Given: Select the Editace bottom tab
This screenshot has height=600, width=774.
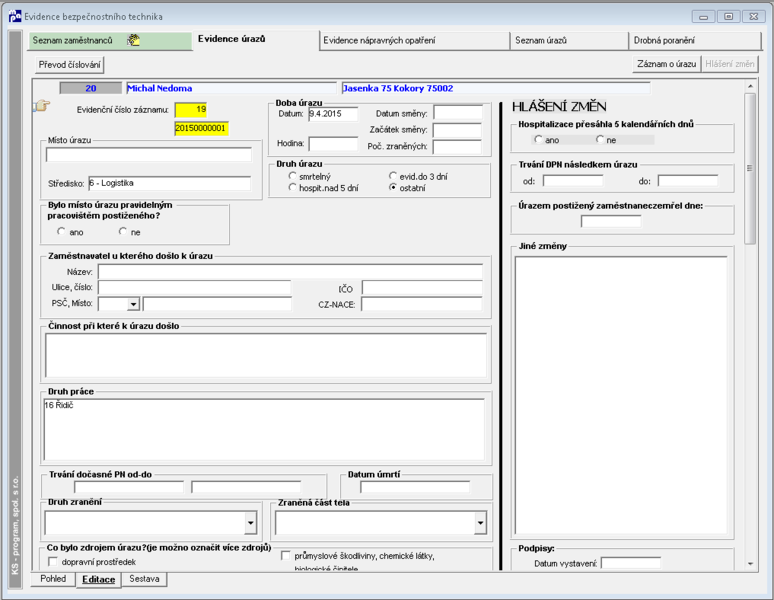Looking at the screenshot, I should pos(99,580).
